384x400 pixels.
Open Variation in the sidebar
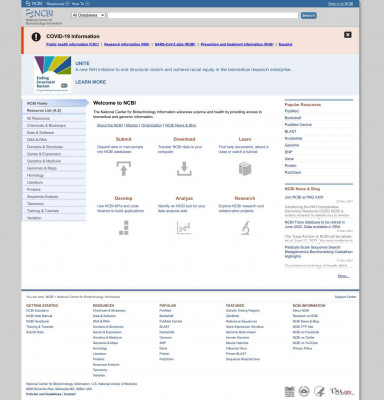pos(53,218)
